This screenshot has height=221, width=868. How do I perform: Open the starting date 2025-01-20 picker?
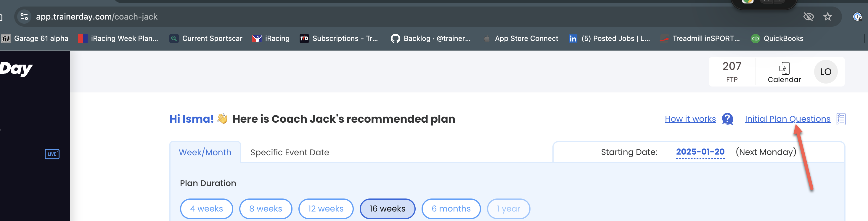(x=700, y=152)
